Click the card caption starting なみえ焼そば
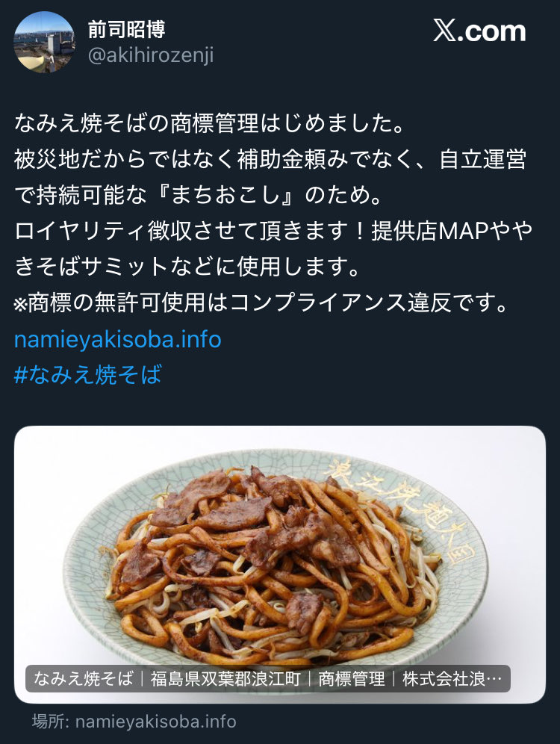This screenshot has height=744, width=560. pyautogui.click(x=267, y=678)
